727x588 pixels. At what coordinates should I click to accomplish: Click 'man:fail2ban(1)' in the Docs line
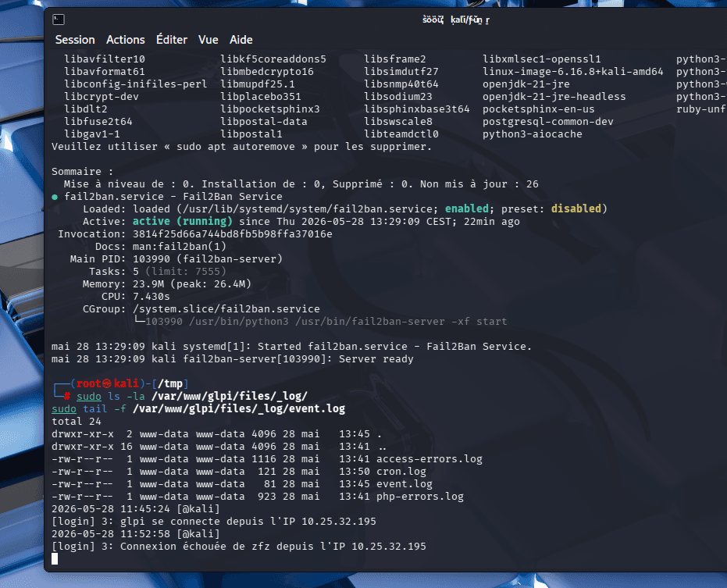coord(180,246)
